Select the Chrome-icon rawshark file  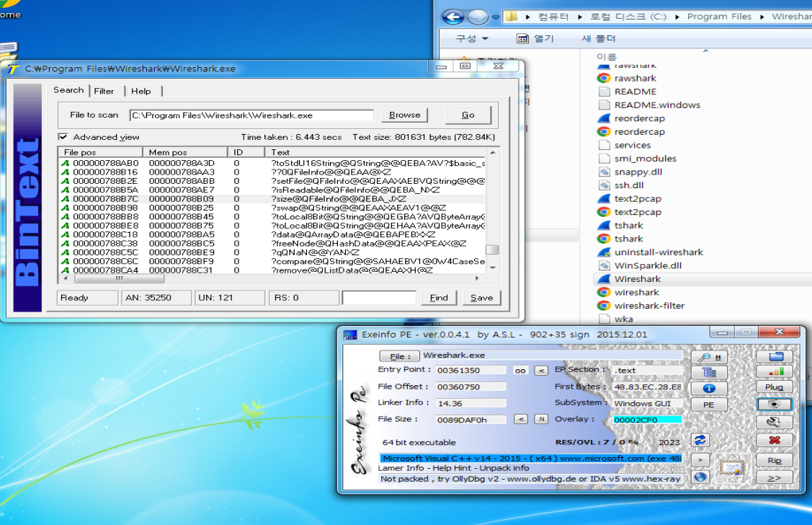[627, 79]
